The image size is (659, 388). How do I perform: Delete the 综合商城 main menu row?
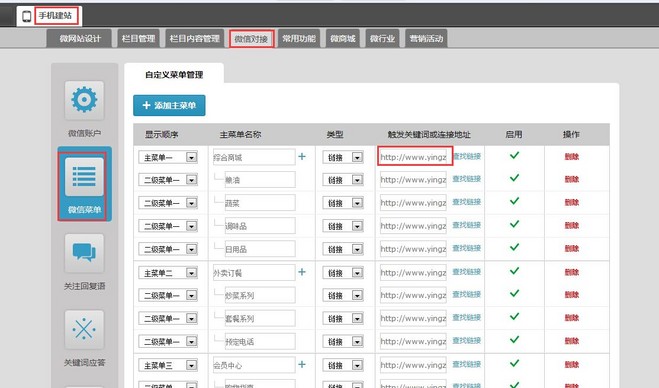click(572, 157)
